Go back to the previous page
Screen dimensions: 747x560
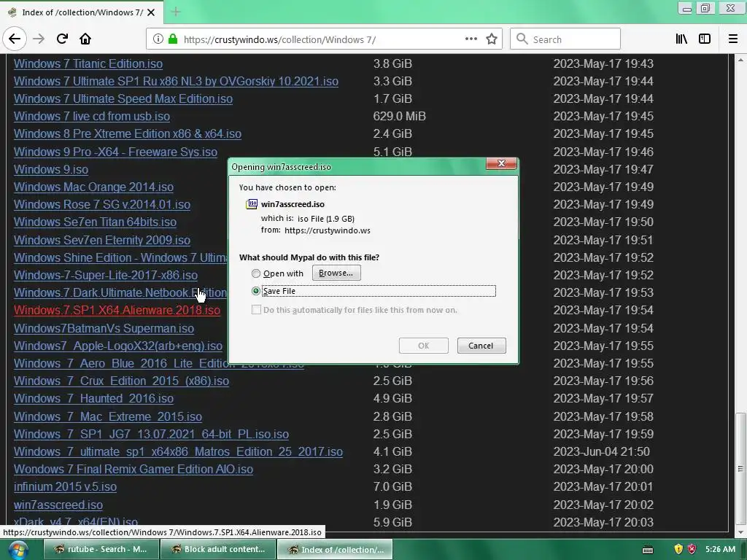point(15,39)
